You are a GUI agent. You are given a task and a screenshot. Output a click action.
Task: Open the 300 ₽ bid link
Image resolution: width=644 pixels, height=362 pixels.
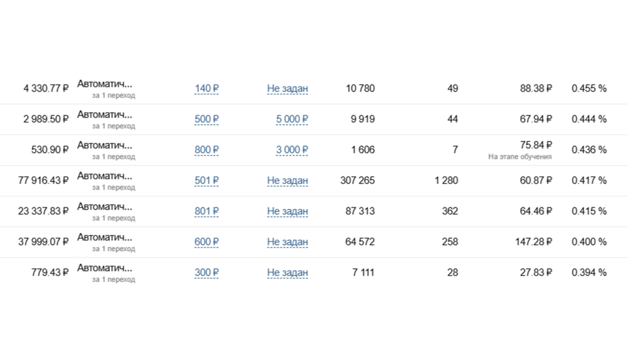[x=207, y=273]
